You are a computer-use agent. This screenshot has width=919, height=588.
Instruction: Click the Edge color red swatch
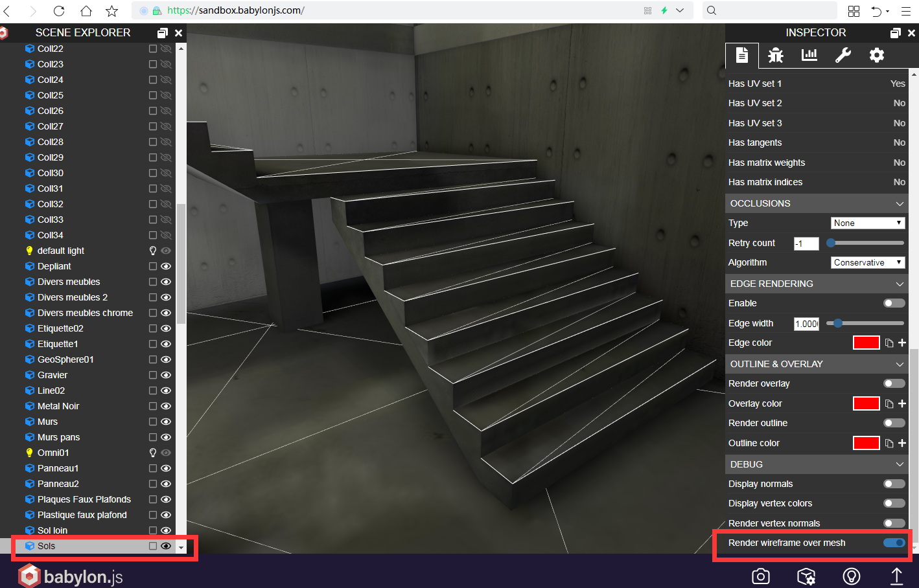tap(866, 343)
